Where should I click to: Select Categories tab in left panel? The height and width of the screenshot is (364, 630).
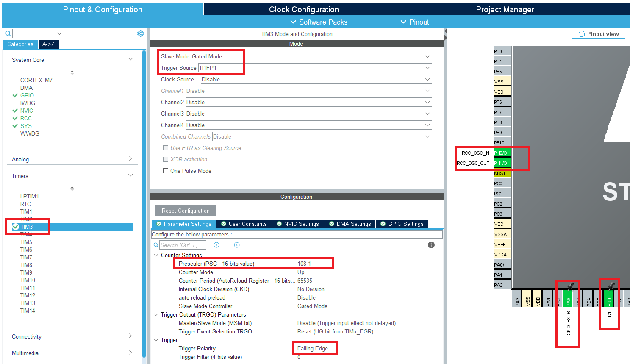(20, 44)
